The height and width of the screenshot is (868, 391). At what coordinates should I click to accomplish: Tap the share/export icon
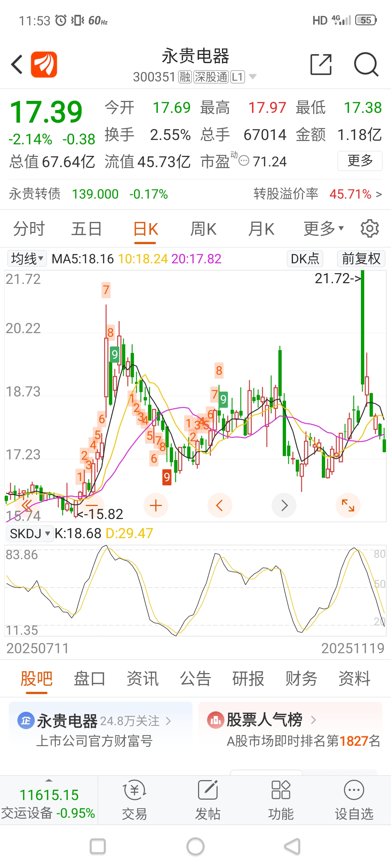click(x=321, y=64)
